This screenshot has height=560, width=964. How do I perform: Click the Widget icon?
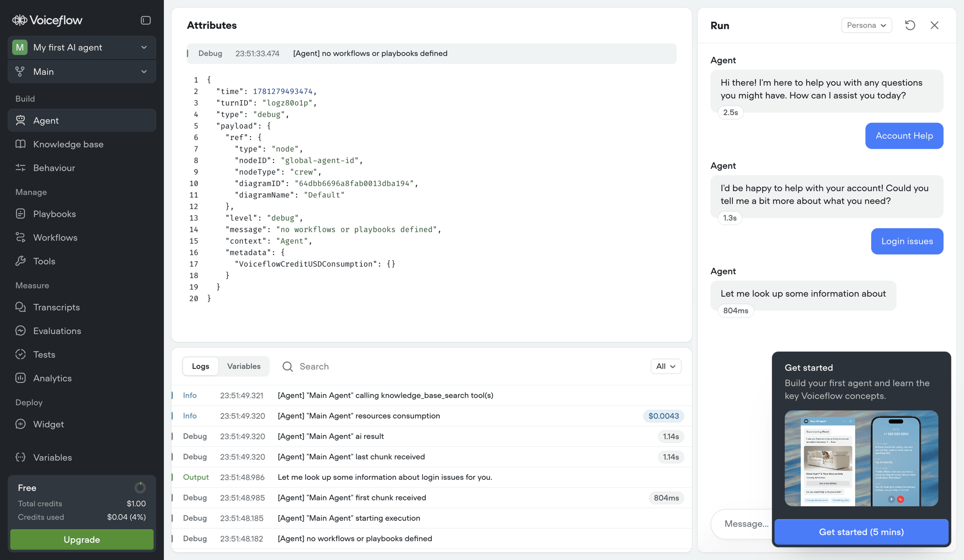[20, 424]
